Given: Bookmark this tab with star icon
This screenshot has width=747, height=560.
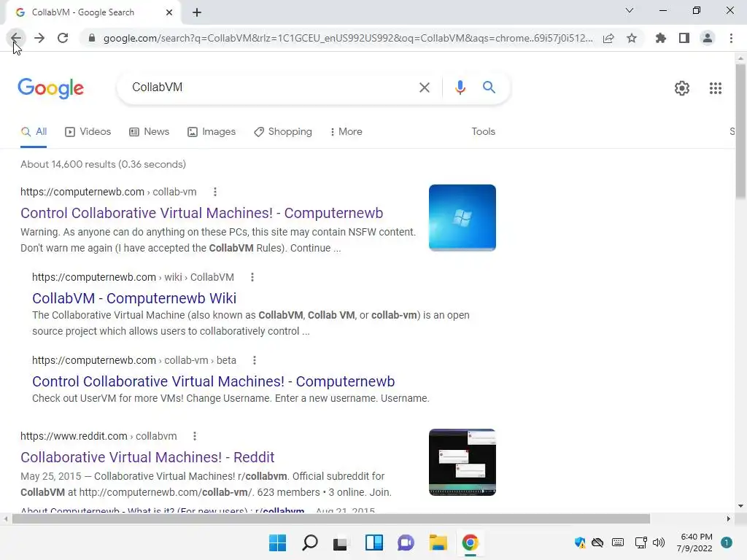Looking at the screenshot, I should [632, 38].
